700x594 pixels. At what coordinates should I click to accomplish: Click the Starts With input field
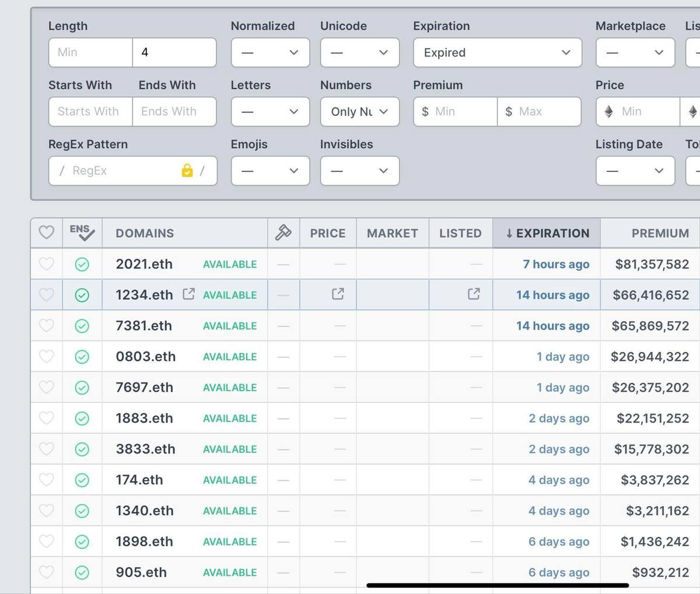point(90,111)
